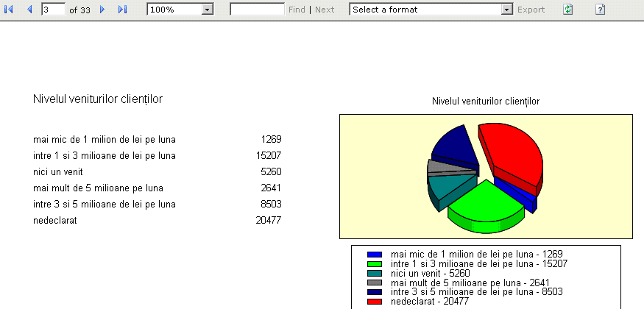Viewport: 644px width, 309px height.
Task: Click the table row 'mai mic de 1 milion de lei pe luna'
Action: [x=158, y=140]
